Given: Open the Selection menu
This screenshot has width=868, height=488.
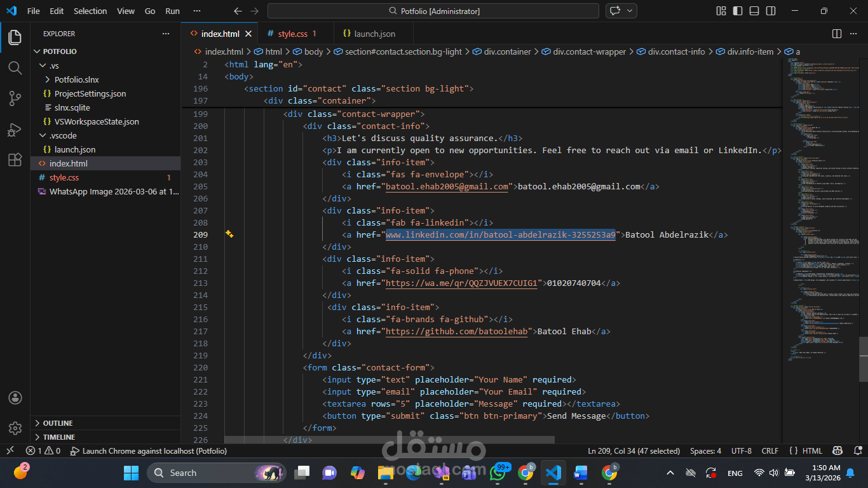Looking at the screenshot, I should coord(90,11).
